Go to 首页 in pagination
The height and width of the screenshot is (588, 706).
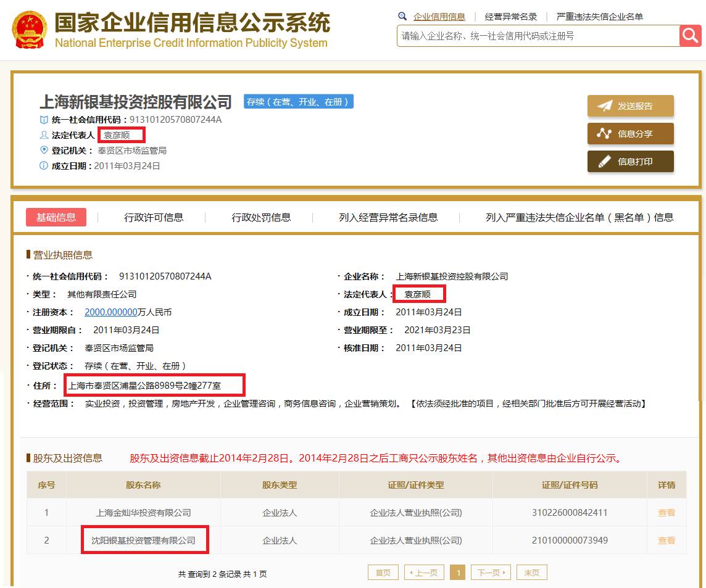tap(383, 573)
